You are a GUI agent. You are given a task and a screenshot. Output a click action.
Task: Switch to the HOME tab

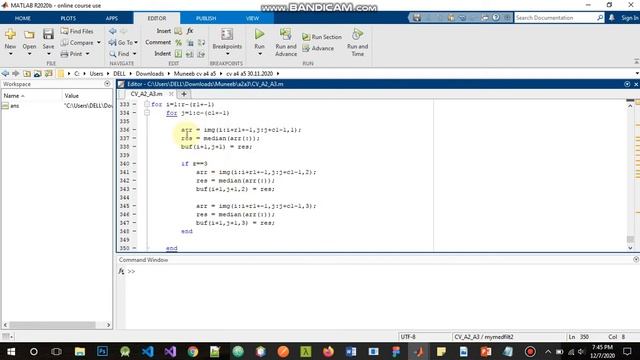tap(22, 18)
